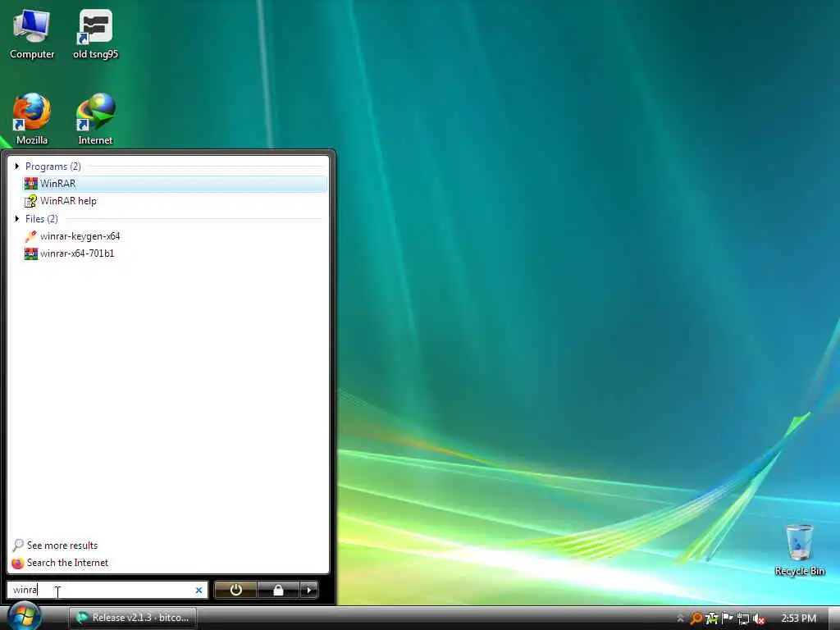Click the white flag tray icon
840x630 pixels.
(x=727, y=619)
